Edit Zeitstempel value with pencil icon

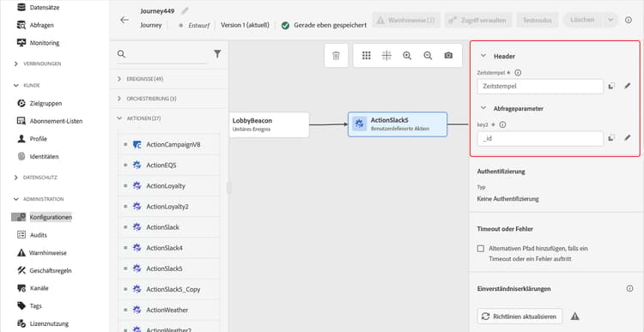click(x=627, y=86)
